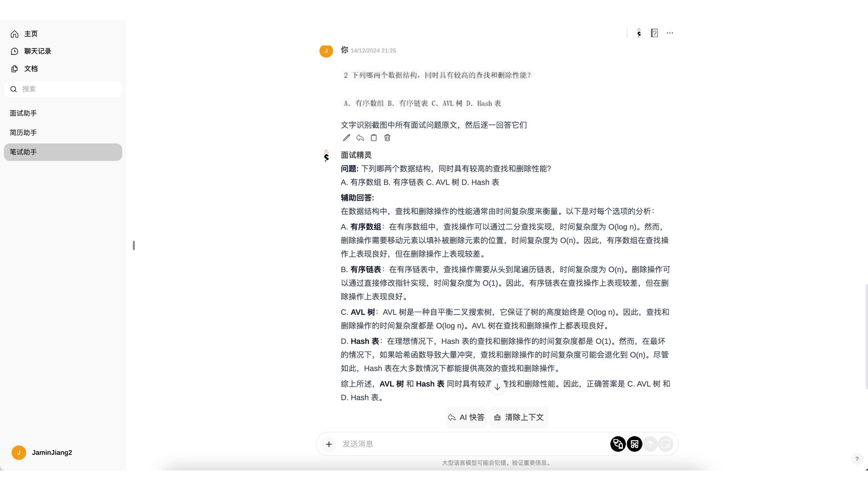This screenshot has width=868, height=488.
Task: Delete the message with trash icon
Action: click(387, 138)
